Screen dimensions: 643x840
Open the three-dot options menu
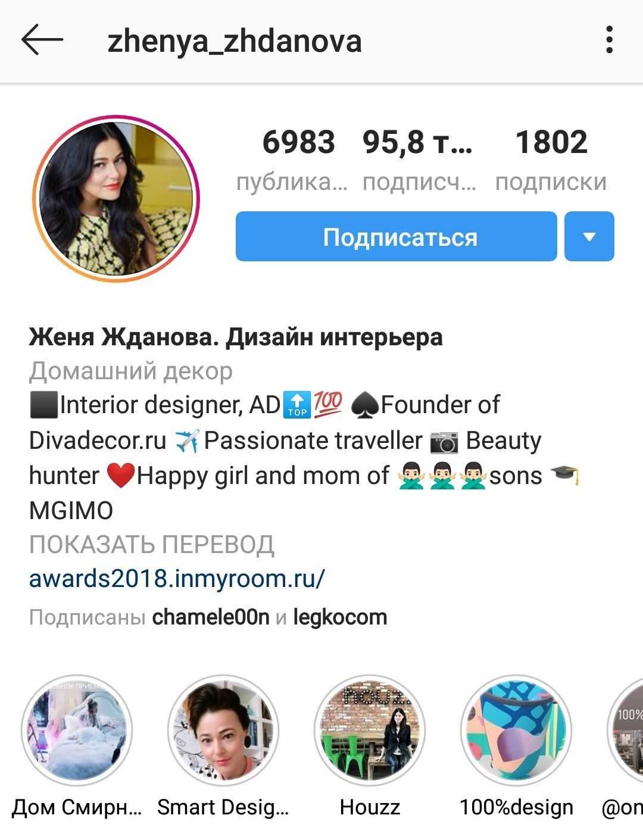609,40
